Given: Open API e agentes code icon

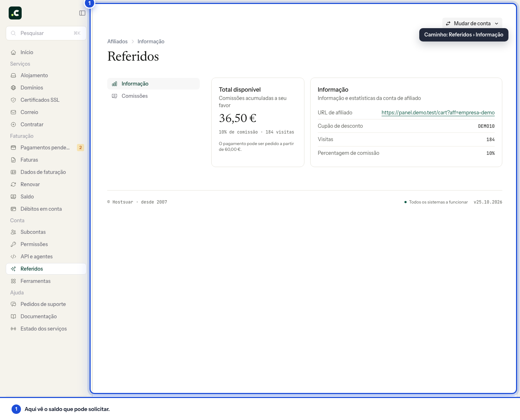Looking at the screenshot, I should pos(13,257).
